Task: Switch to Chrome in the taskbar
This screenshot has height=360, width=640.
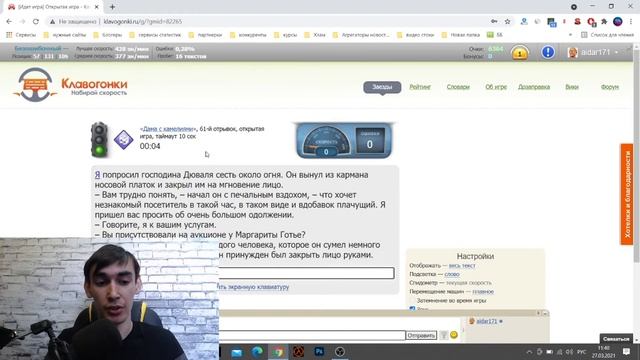Action: click(278, 352)
